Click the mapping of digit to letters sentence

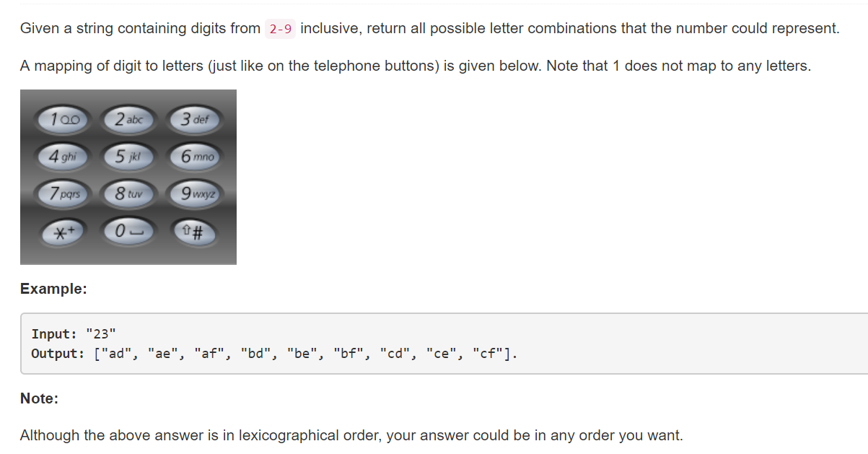416,66
